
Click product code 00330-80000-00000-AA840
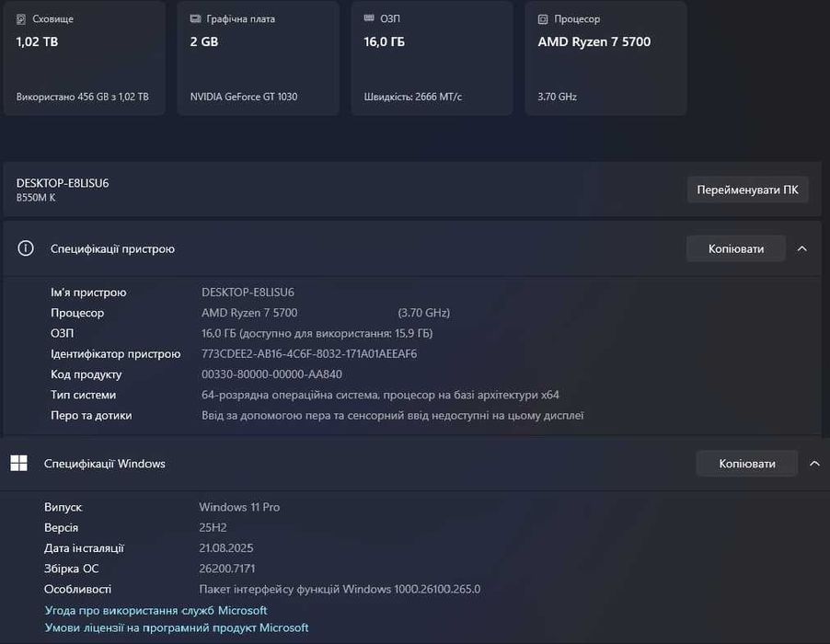271,374
